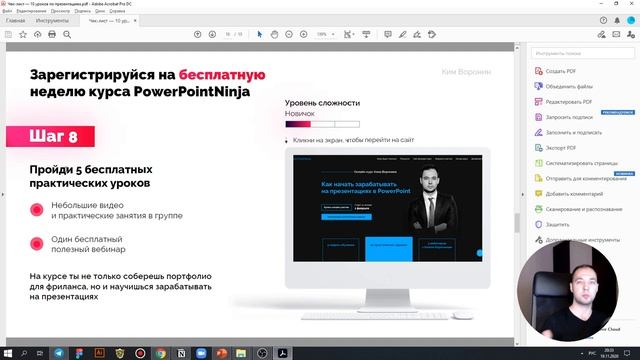
Task: Open the Просмотр menu
Action: coord(60,11)
